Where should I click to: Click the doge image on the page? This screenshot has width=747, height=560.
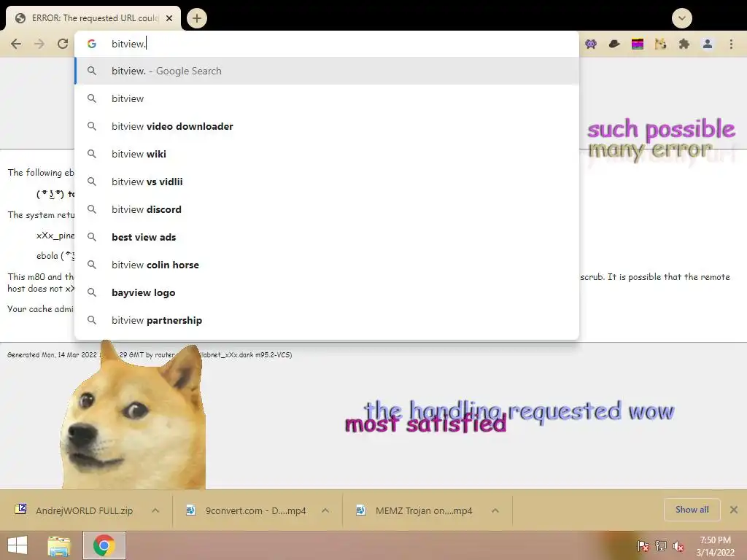[133, 415]
